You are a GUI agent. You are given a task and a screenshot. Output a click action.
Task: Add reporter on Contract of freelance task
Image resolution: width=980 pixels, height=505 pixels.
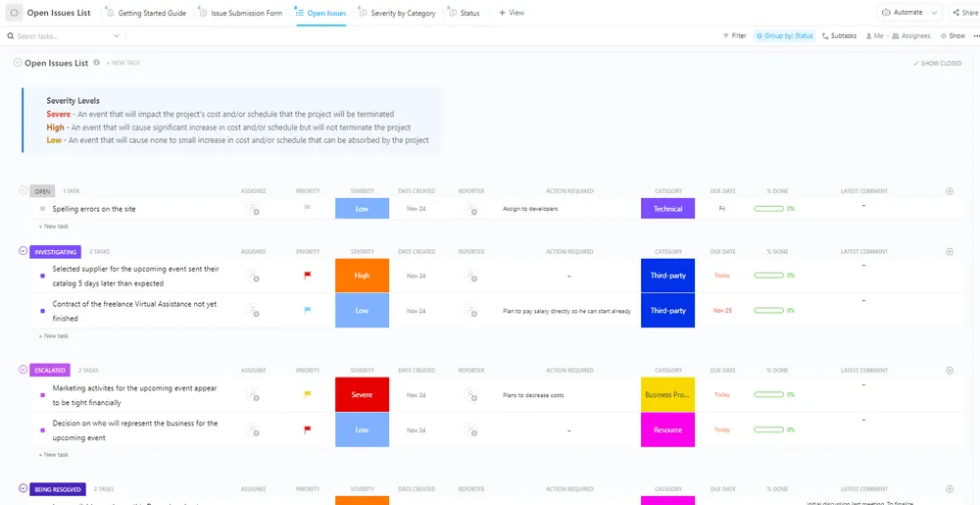[x=470, y=311]
